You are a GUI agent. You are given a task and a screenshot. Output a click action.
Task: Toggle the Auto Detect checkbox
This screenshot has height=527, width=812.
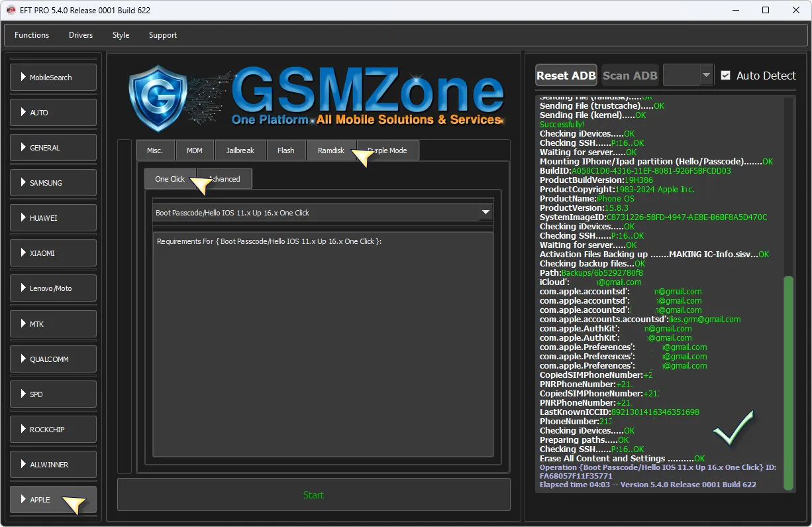[725, 76]
